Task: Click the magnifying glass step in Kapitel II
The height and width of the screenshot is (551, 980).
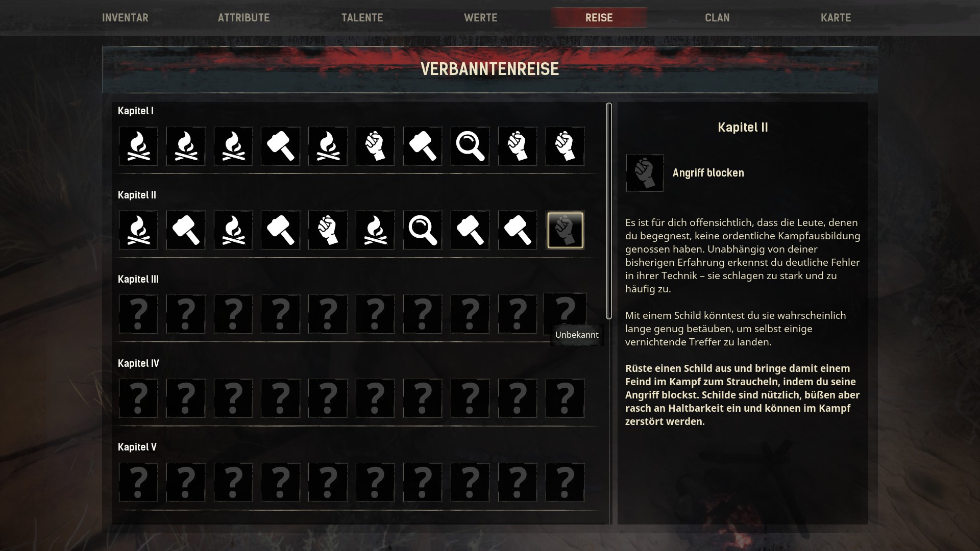Action: click(x=423, y=231)
